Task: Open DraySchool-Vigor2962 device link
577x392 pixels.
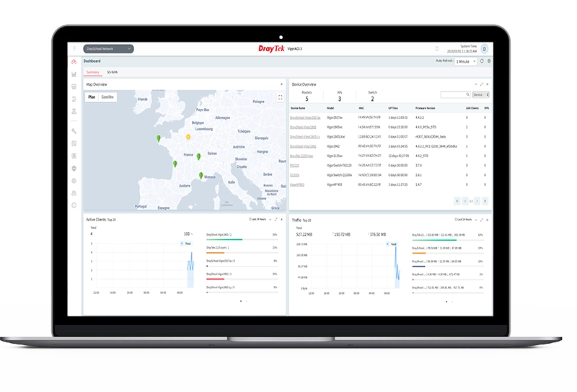Action: [303, 146]
